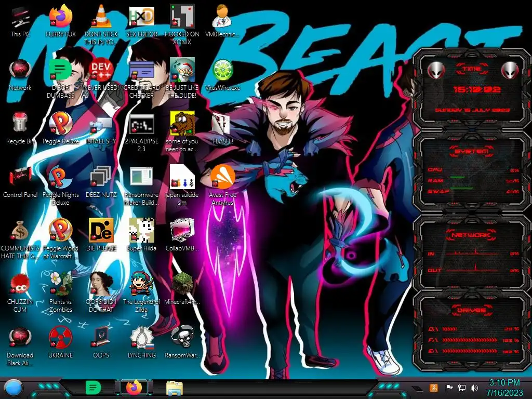Click the RAM usage meter

(x=473, y=180)
